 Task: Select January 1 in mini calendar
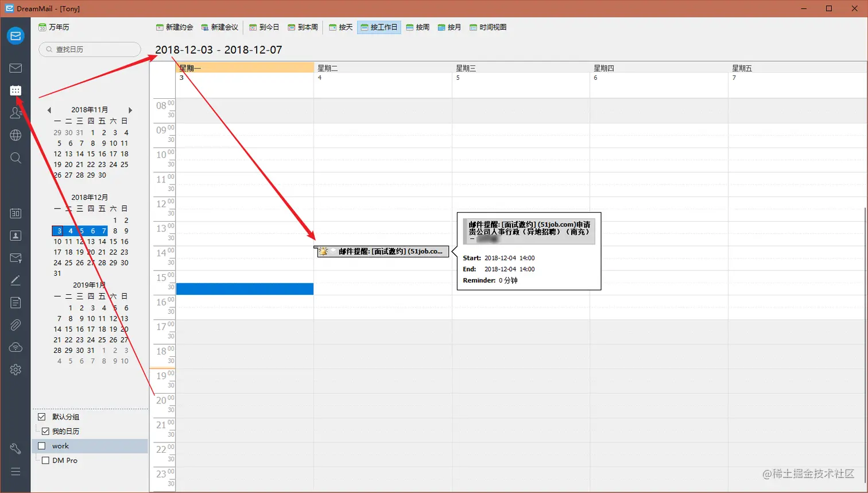coord(71,308)
